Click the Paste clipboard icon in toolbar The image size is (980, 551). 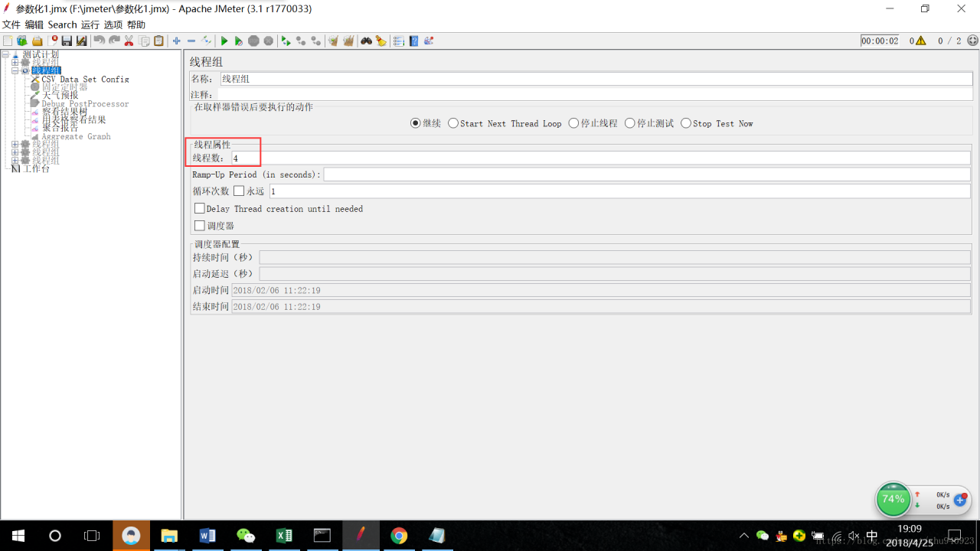click(x=158, y=41)
